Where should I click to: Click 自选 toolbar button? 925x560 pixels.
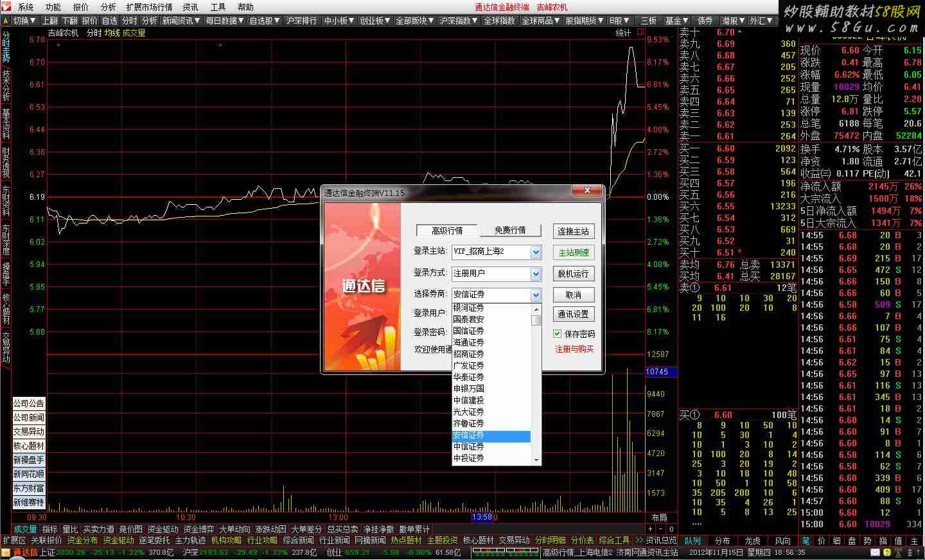pyautogui.click(x=110, y=21)
